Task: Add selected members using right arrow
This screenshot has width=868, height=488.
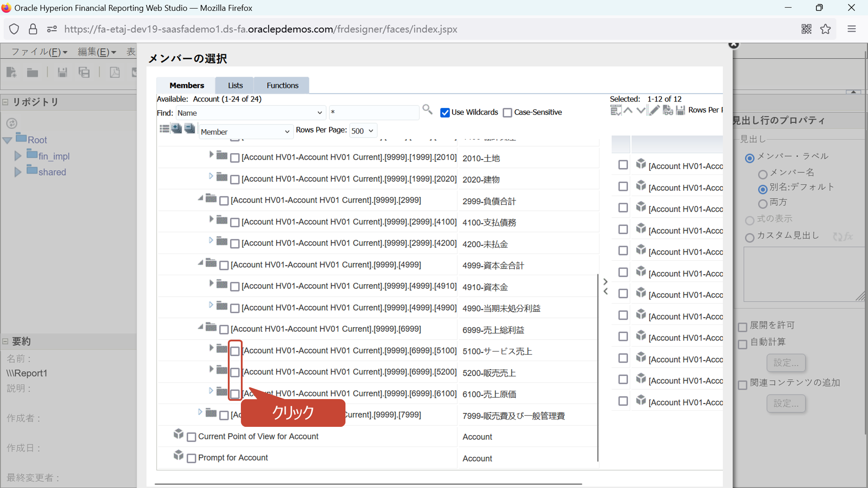Action: coord(605,282)
